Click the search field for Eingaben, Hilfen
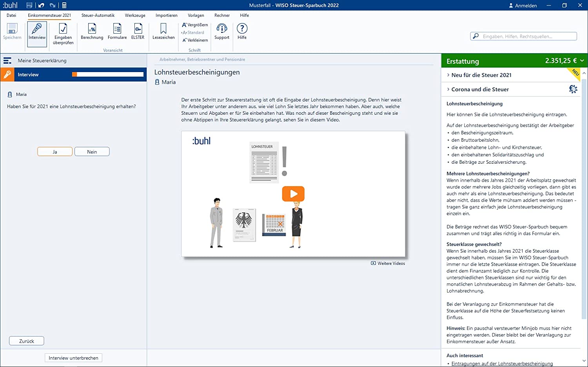 click(523, 36)
